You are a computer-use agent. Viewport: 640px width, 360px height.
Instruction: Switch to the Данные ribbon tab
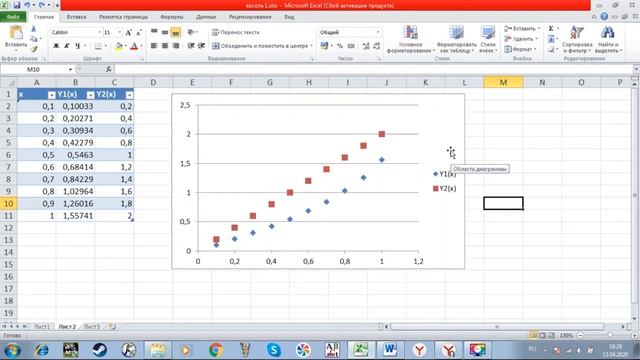tap(206, 17)
